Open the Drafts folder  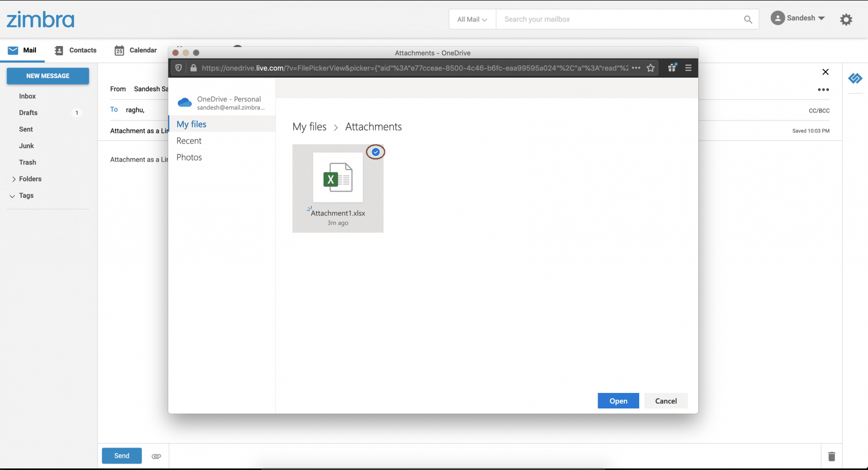tap(28, 113)
